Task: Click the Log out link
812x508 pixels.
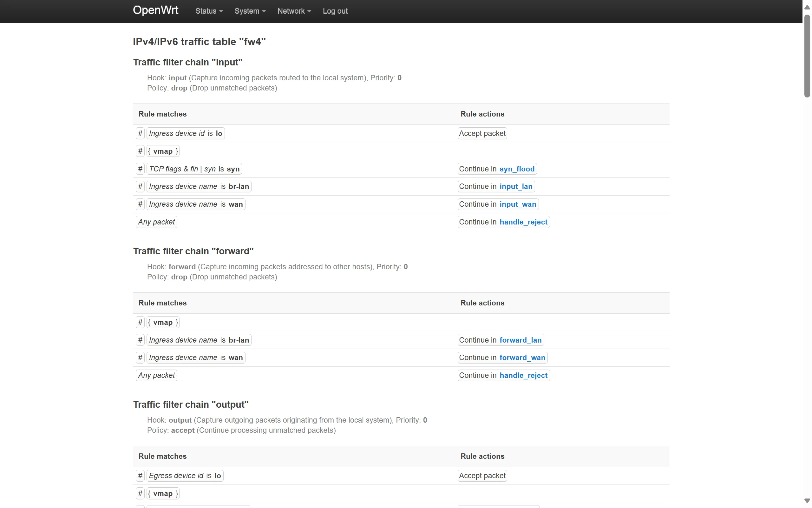Action: click(x=335, y=11)
